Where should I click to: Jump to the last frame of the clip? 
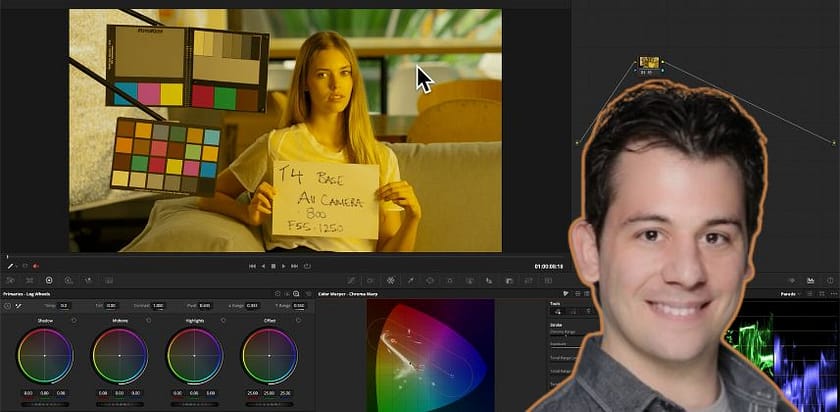[x=294, y=266]
